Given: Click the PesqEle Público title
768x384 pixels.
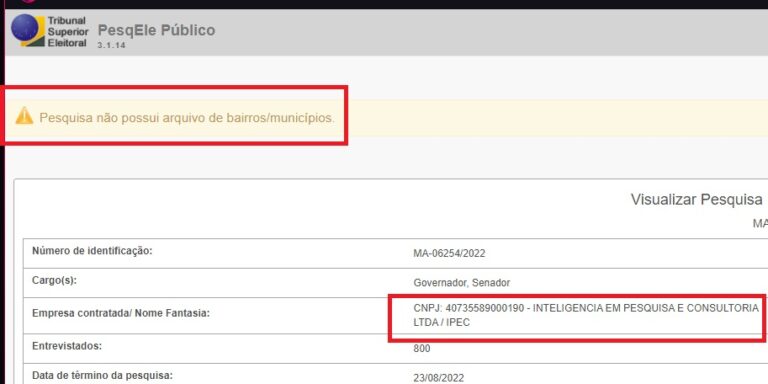Looking at the screenshot, I should click(156, 30).
